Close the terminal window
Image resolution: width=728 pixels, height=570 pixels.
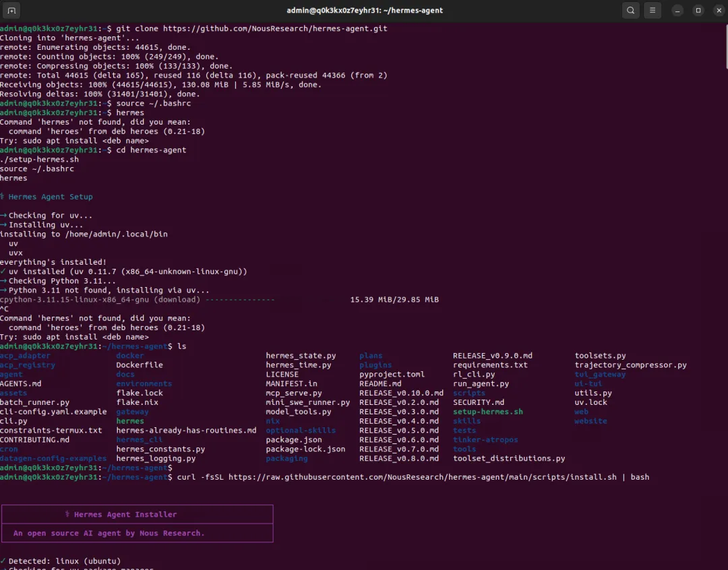pyautogui.click(x=717, y=10)
